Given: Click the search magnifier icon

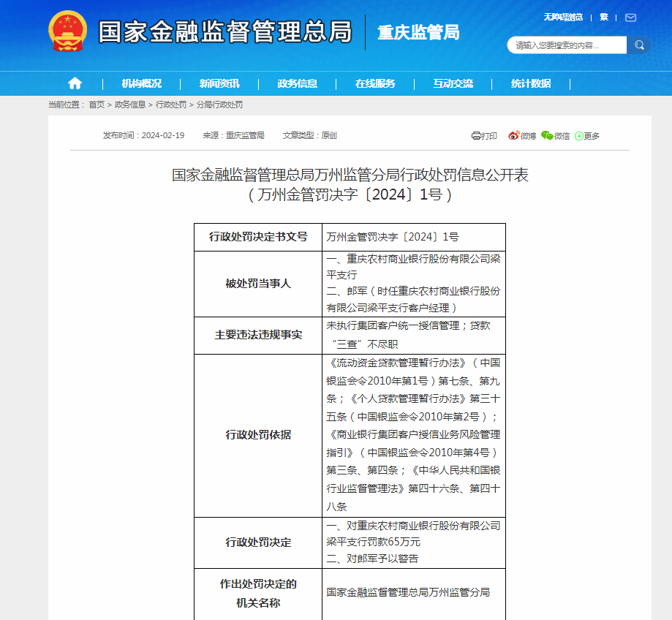Looking at the screenshot, I should 638,45.
